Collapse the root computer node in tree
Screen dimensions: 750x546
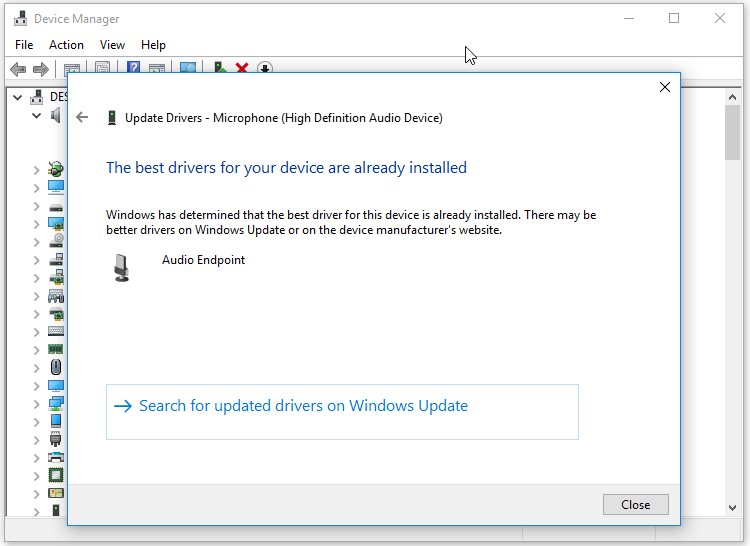pos(18,98)
